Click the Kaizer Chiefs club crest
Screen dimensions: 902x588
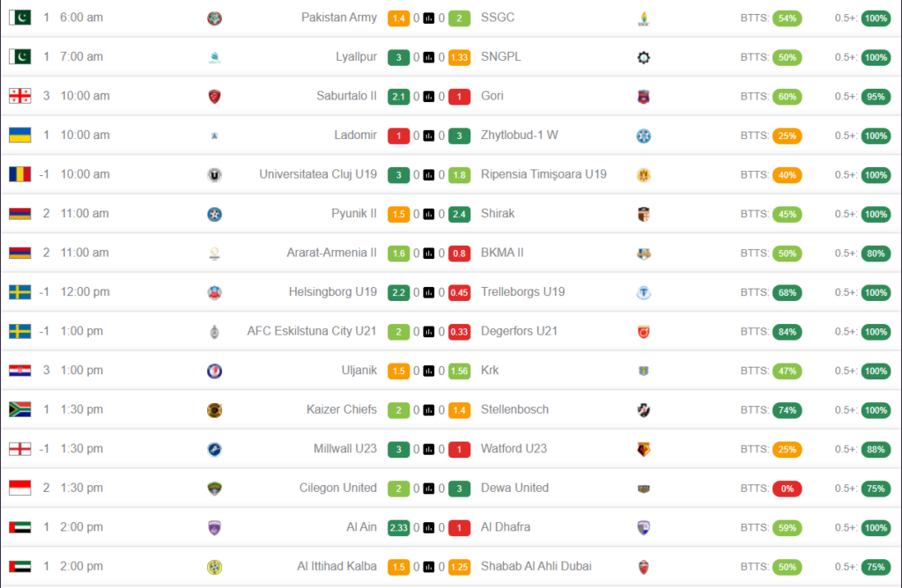[215, 410]
